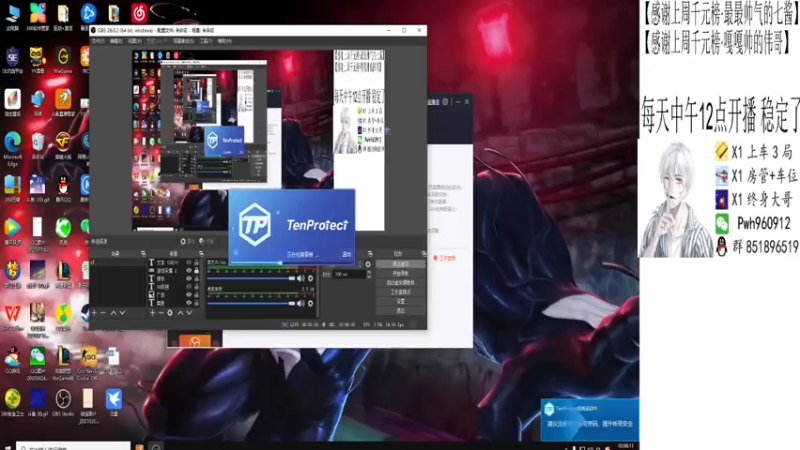Viewport: 800px width, 450px height.
Task: Open scene transition properties gear
Action: click(x=368, y=264)
